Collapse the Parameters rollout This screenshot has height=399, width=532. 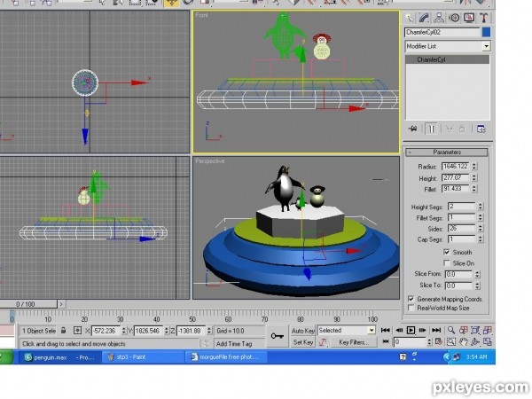pyautogui.click(x=447, y=153)
